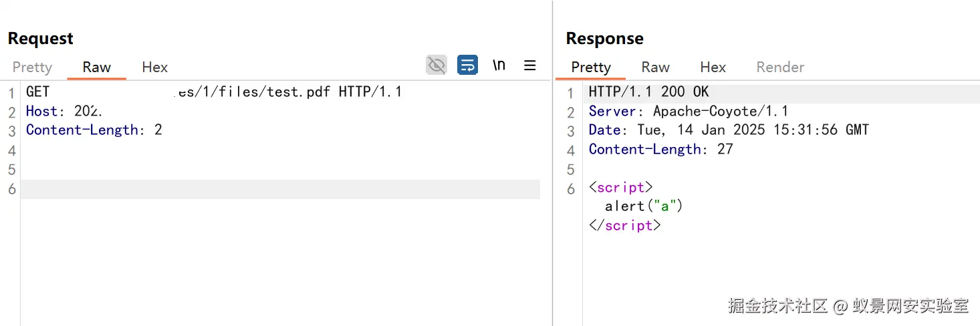Toggle word wrap icon in Request toolbar

click(x=467, y=65)
